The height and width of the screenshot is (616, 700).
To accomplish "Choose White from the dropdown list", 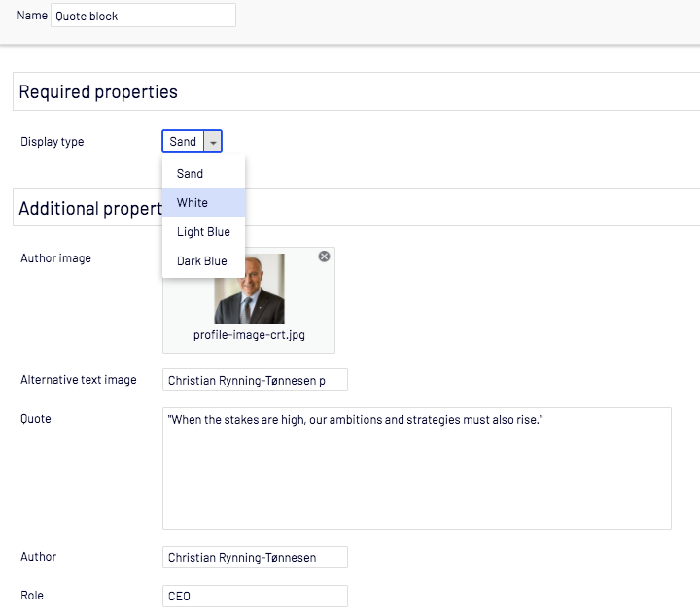I will coord(203,202).
